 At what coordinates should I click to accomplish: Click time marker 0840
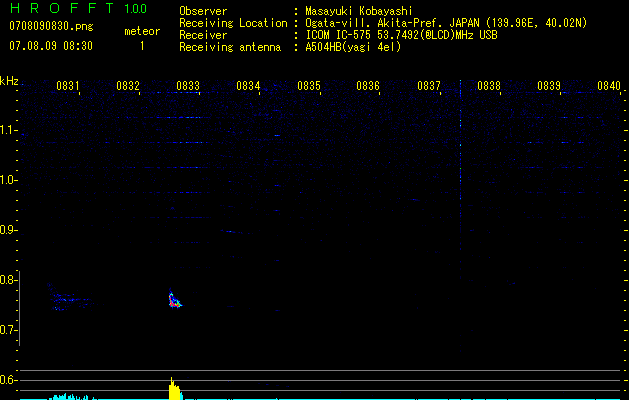[609, 86]
